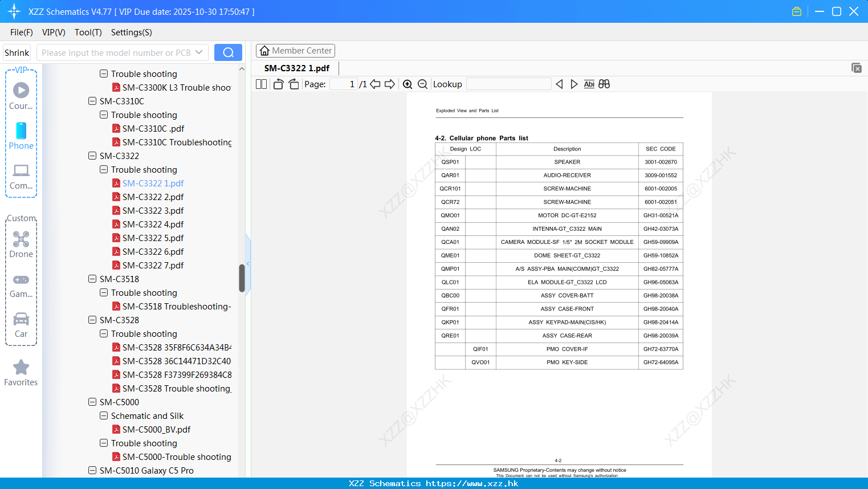868x489 pixels.
Task: Collapse the SM-C3322 node
Action: [92, 156]
